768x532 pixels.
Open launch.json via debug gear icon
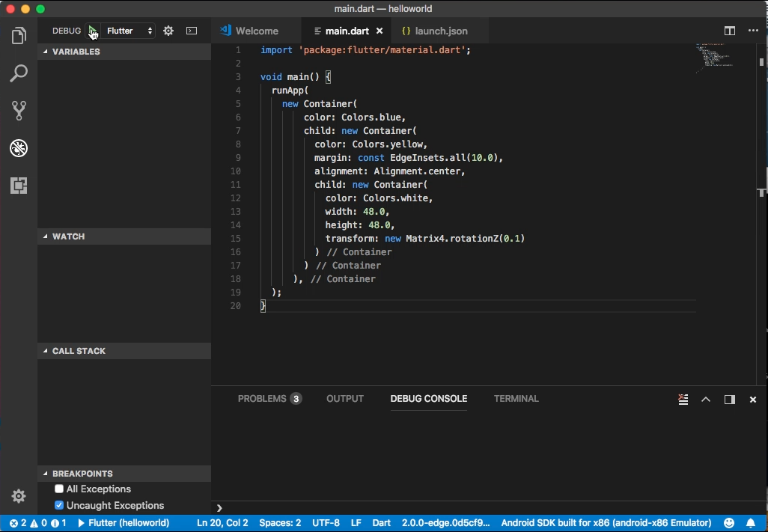[x=168, y=31]
